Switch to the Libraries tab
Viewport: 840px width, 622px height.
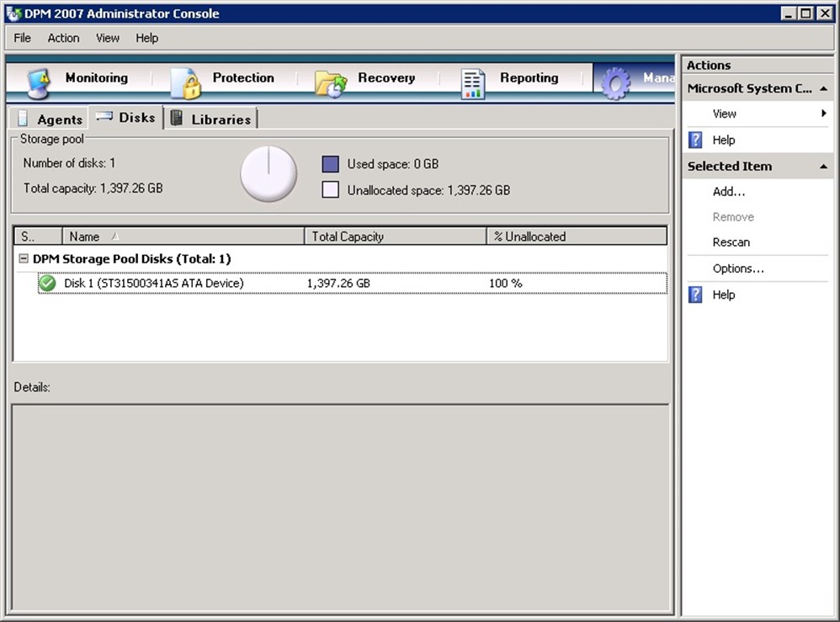(212, 120)
